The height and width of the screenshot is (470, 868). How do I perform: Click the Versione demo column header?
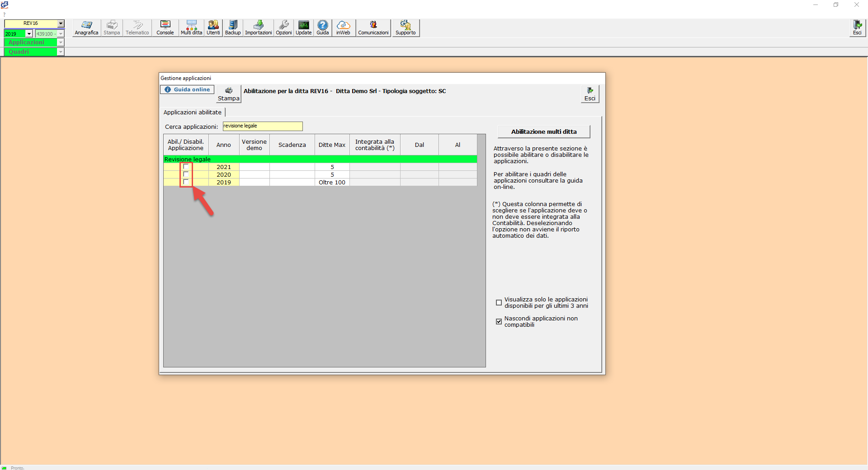(254, 145)
